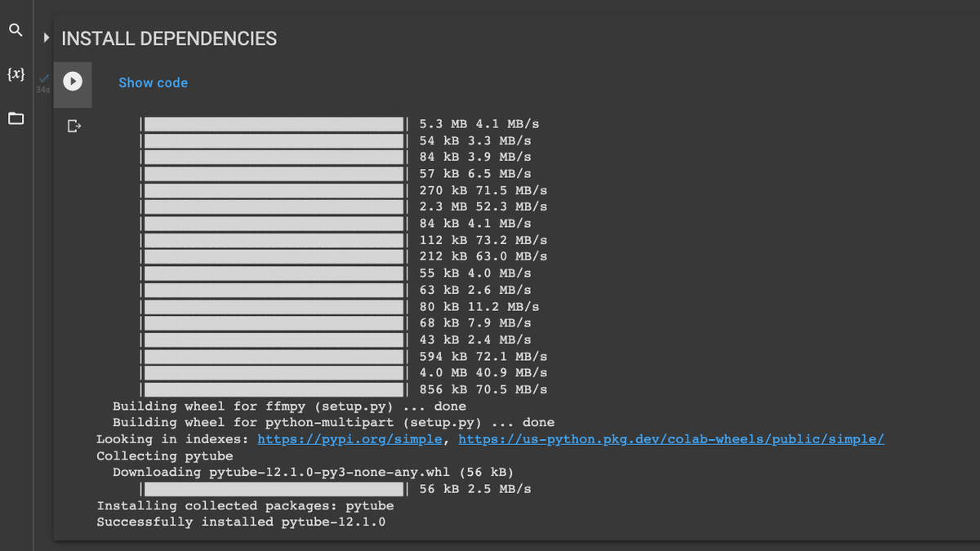980x551 pixels.
Task: Select text '270 kB 71.5 MB/s'
Action: [x=483, y=190]
